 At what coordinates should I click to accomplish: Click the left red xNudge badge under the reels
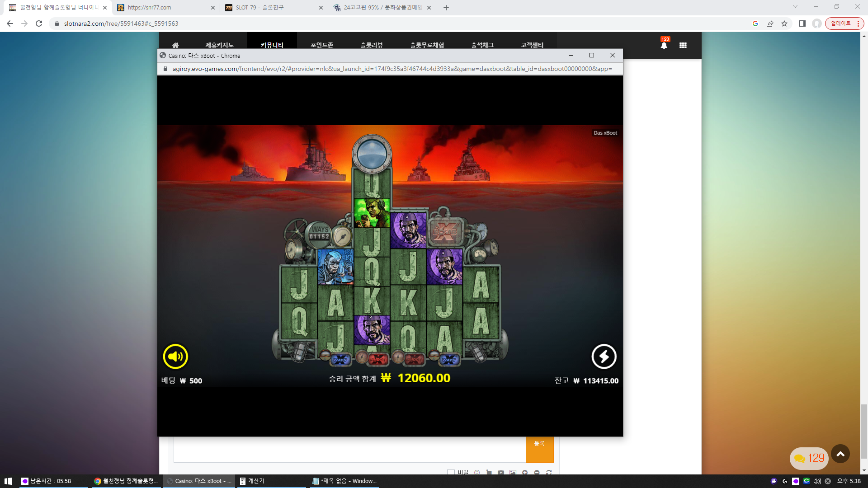click(378, 360)
